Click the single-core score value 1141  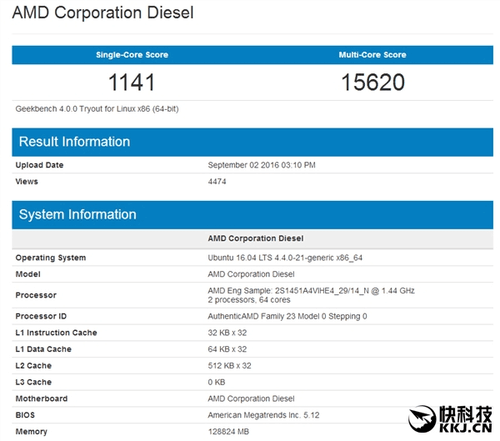click(132, 82)
